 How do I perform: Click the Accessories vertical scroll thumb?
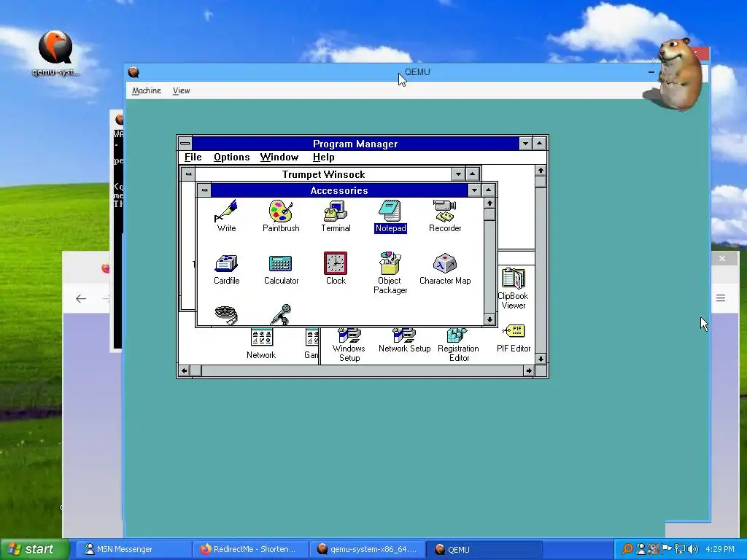click(x=489, y=215)
